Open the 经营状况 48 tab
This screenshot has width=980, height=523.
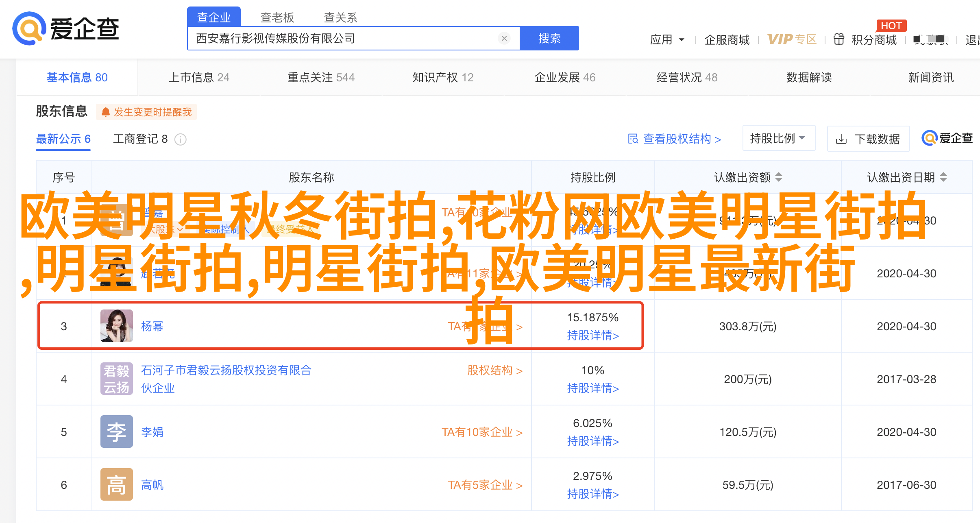coord(687,77)
